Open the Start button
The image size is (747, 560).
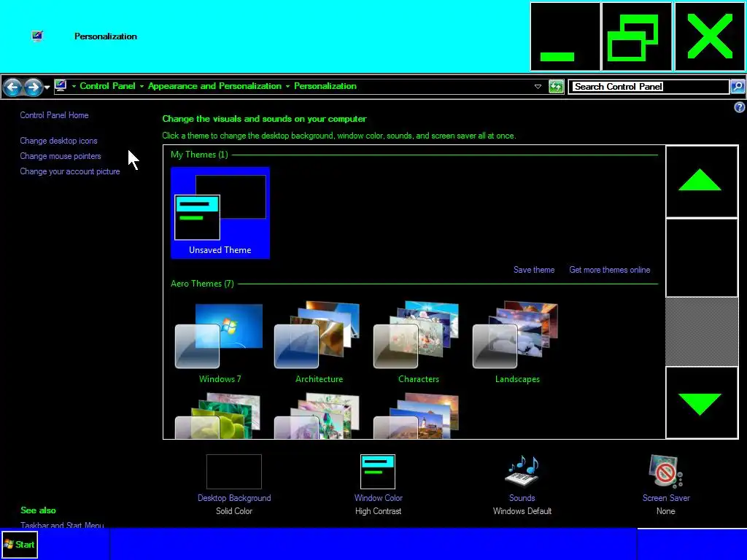pyautogui.click(x=20, y=544)
